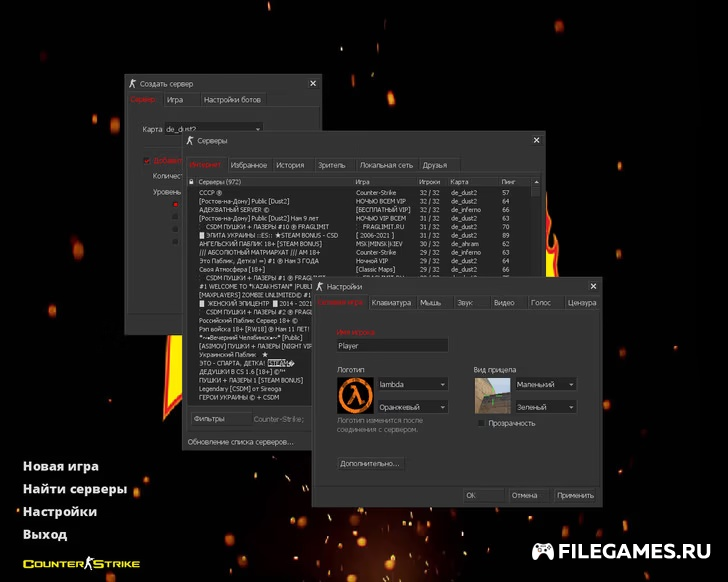Select the Интернет tab in Серверы

pos(205,165)
